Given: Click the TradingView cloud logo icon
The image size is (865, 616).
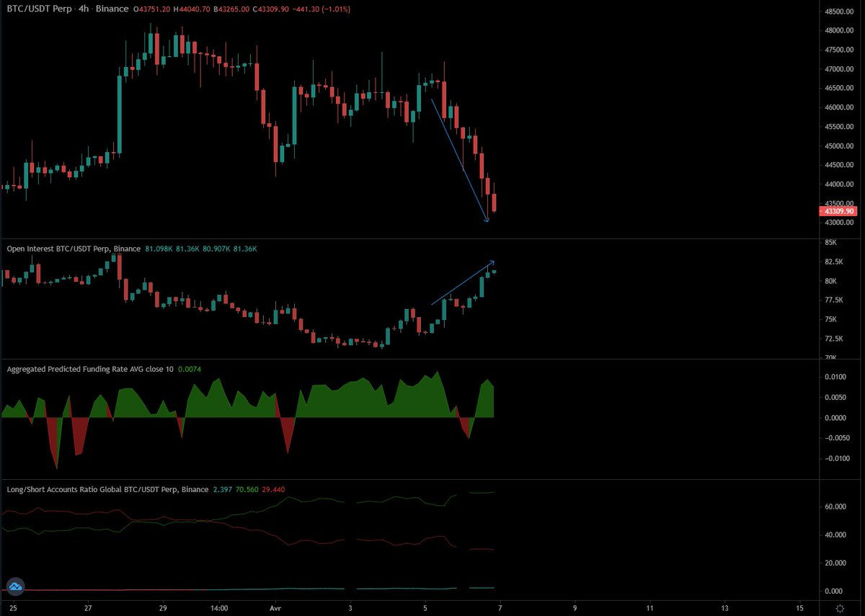Looking at the screenshot, I should click(x=15, y=587).
